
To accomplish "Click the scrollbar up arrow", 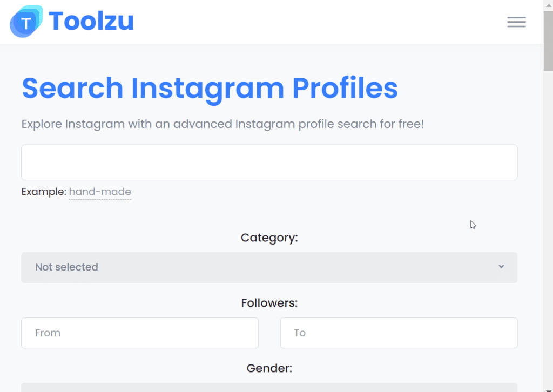I will pyautogui.click(x=548, y=4).
